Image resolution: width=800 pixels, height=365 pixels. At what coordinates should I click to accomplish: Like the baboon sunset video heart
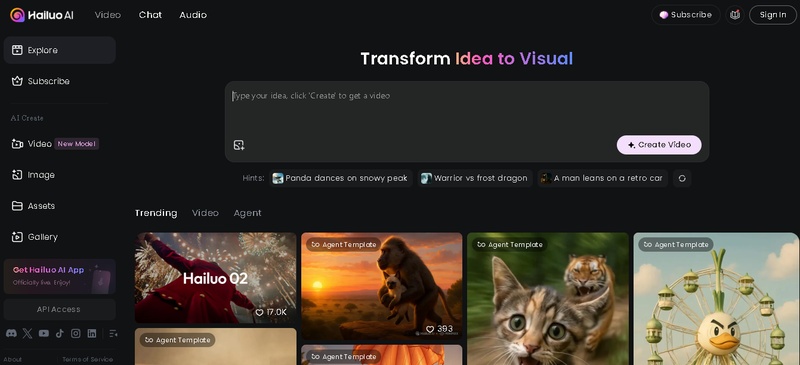click(430, 329)
